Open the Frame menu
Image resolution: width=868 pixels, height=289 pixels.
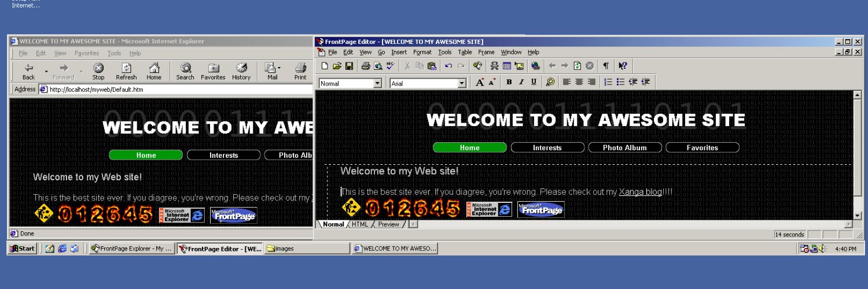(x=486, y=52)
